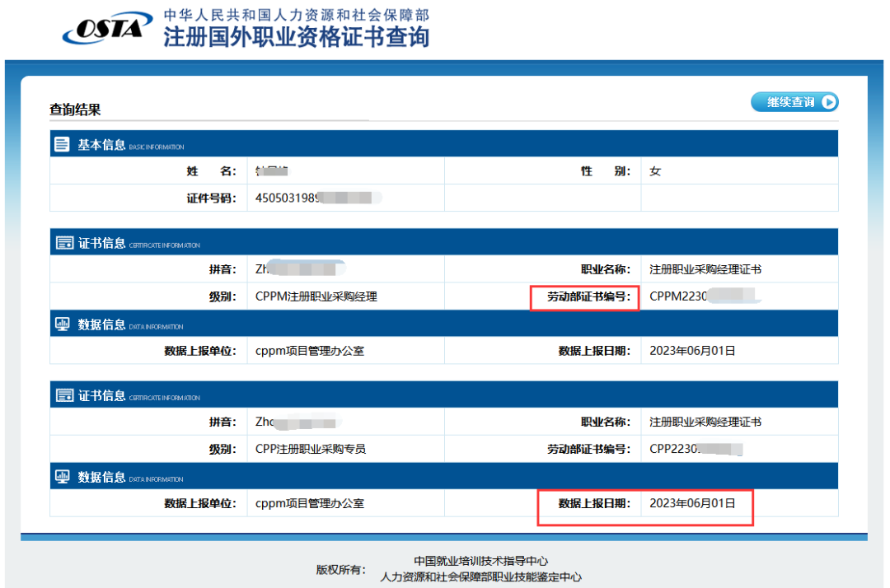Click the first 数据上报日期 label

(x=594, y=351)
